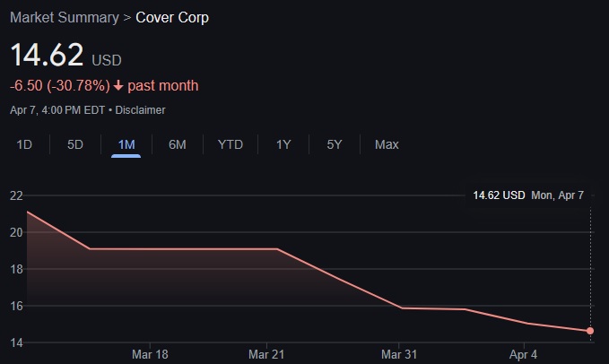Screen dimensions: 609x364
Task: Click the 22 y-axis label
Action: [x=16, y=195]
